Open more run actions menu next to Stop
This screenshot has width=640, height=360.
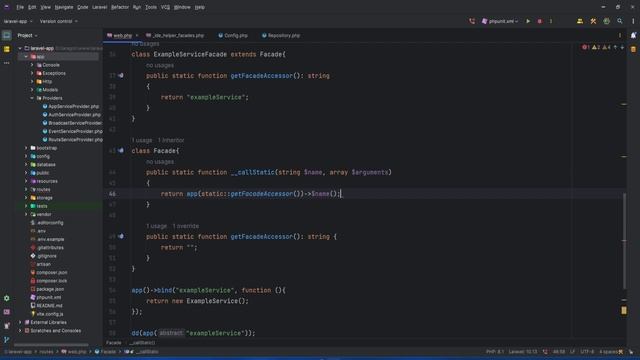[551, 21]
